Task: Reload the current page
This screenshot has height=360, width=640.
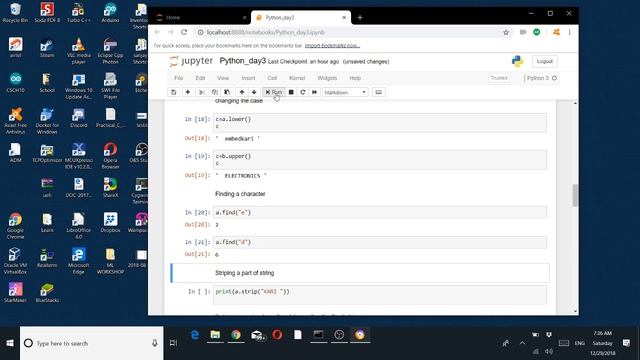Action: pyautogui.click(x=184, y=32)
